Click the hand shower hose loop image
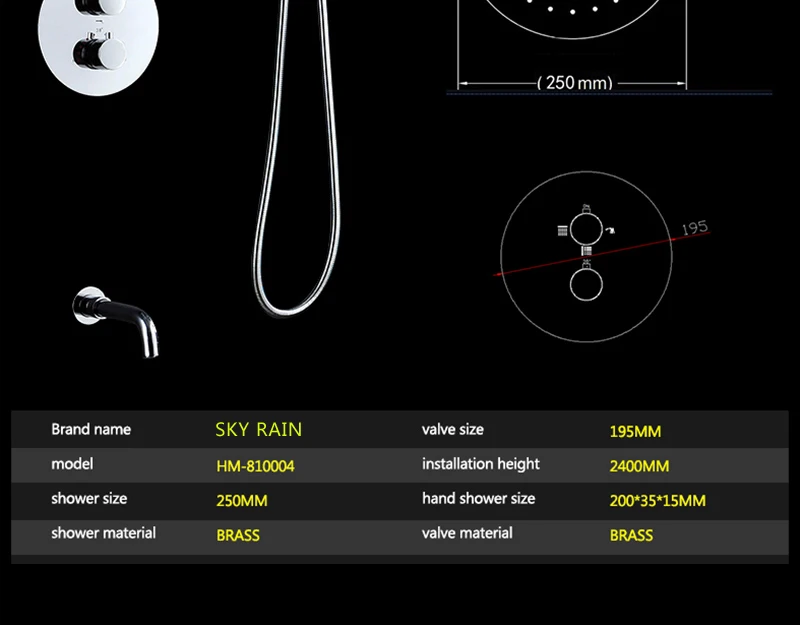The height and width of the screenshot is (625, 800). click(297, 158)
